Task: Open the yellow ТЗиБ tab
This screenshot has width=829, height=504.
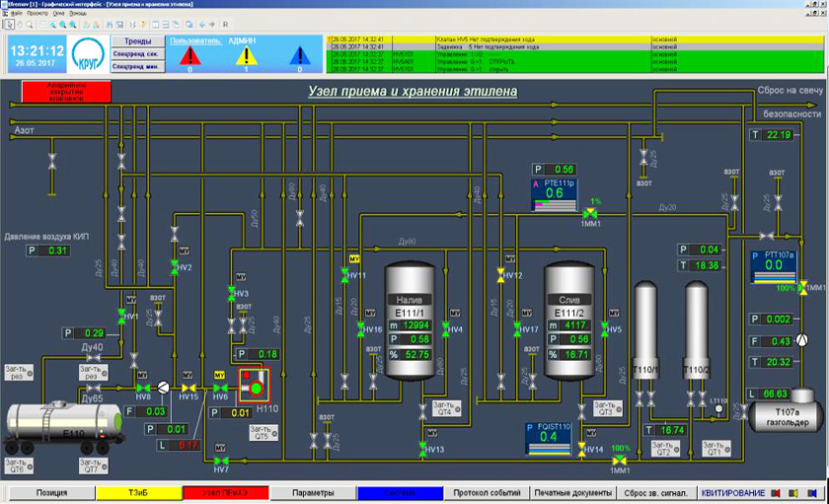Action: (x=138, y=492)
